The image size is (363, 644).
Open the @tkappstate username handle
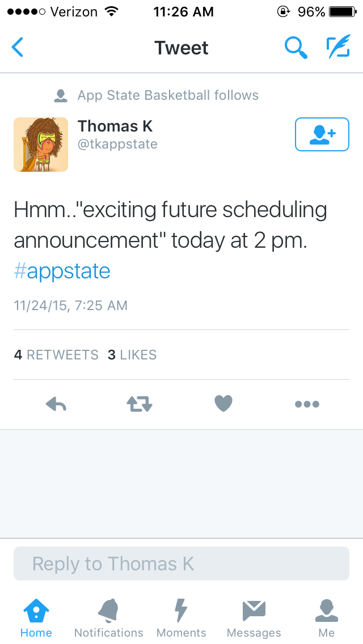117,145
